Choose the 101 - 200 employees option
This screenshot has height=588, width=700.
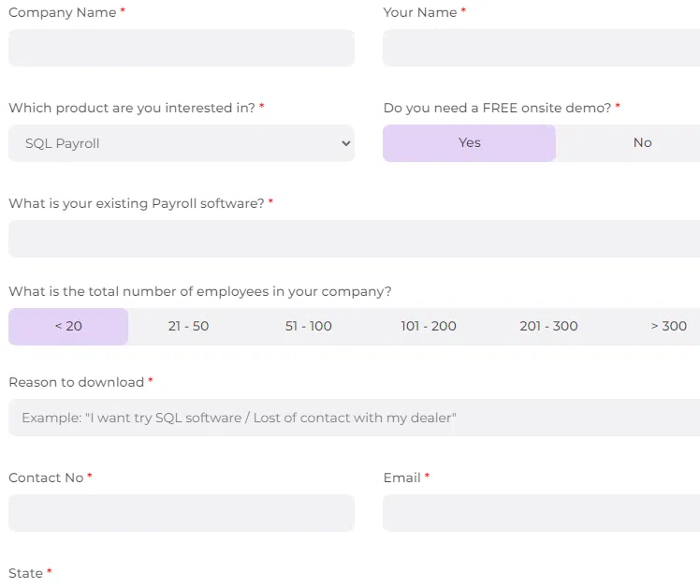pos(429,327)
